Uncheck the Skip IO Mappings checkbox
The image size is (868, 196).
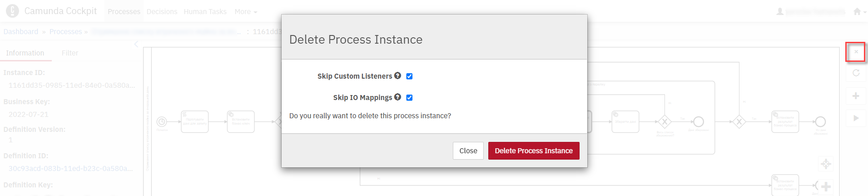click(x=409, y=98)
